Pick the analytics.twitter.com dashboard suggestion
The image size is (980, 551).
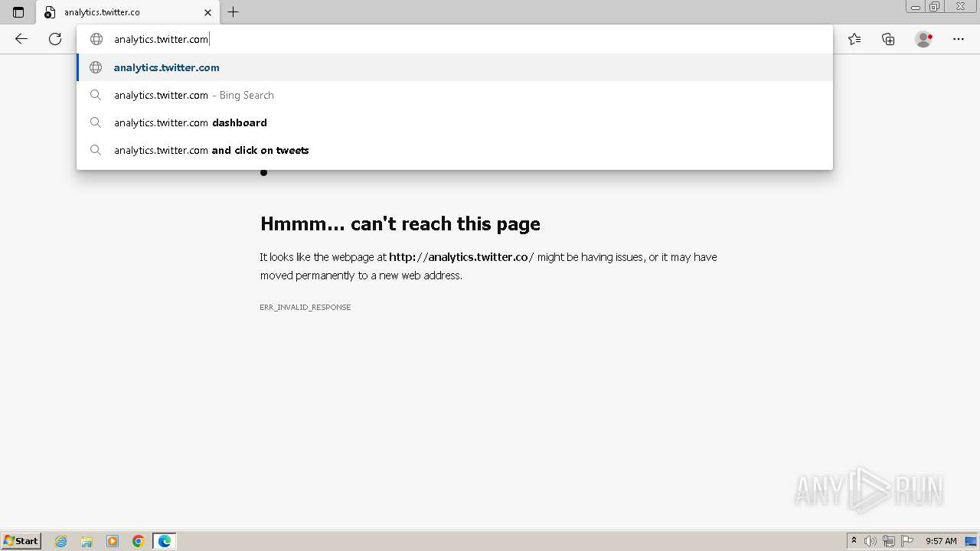(x=455, y=122)
